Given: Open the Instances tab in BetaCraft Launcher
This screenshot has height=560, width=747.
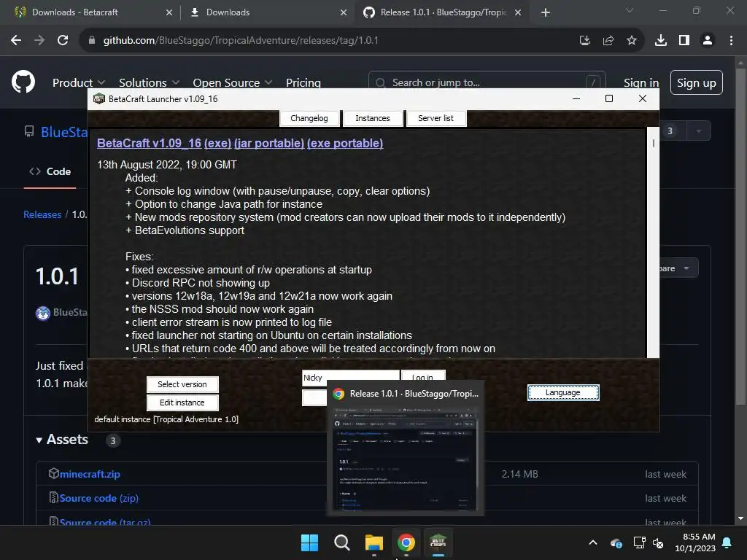Looking at the screenshot, I should coord(373,118).
